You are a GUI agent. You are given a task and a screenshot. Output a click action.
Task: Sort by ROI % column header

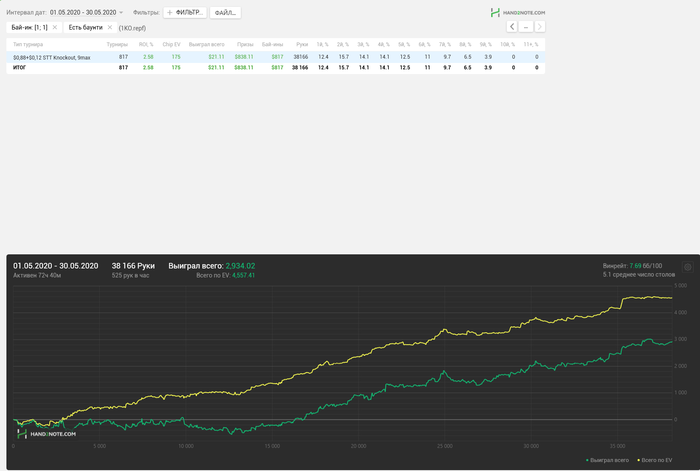pos(145,45)
